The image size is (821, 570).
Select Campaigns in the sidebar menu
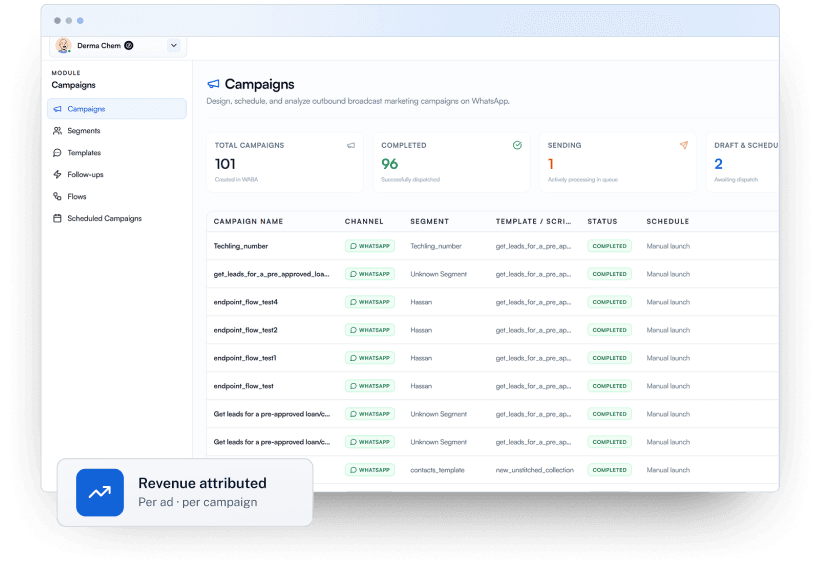[117, 109]
